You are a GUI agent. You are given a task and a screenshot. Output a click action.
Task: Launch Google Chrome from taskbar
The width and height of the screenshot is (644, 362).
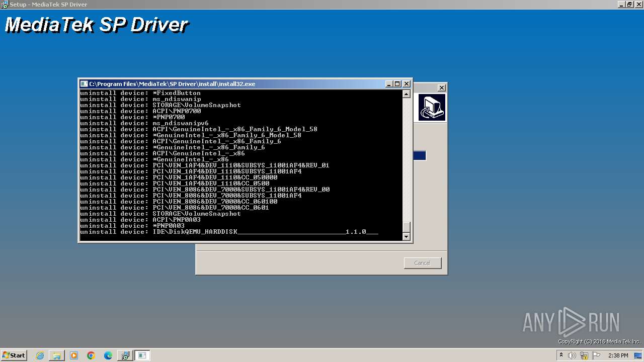[91, 355]
